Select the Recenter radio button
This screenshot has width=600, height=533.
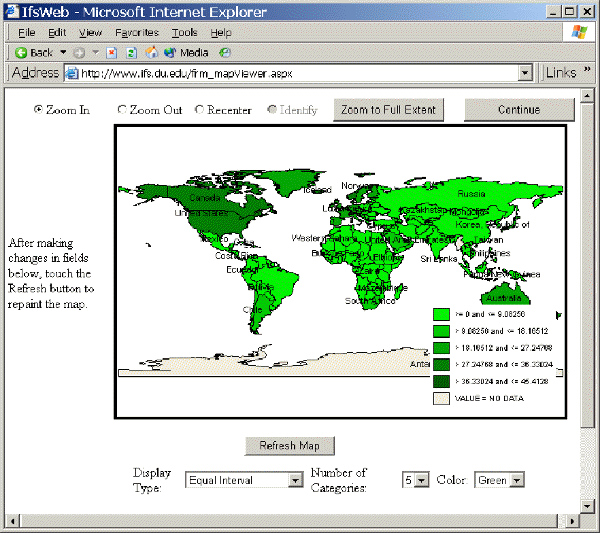pos(199,109)
